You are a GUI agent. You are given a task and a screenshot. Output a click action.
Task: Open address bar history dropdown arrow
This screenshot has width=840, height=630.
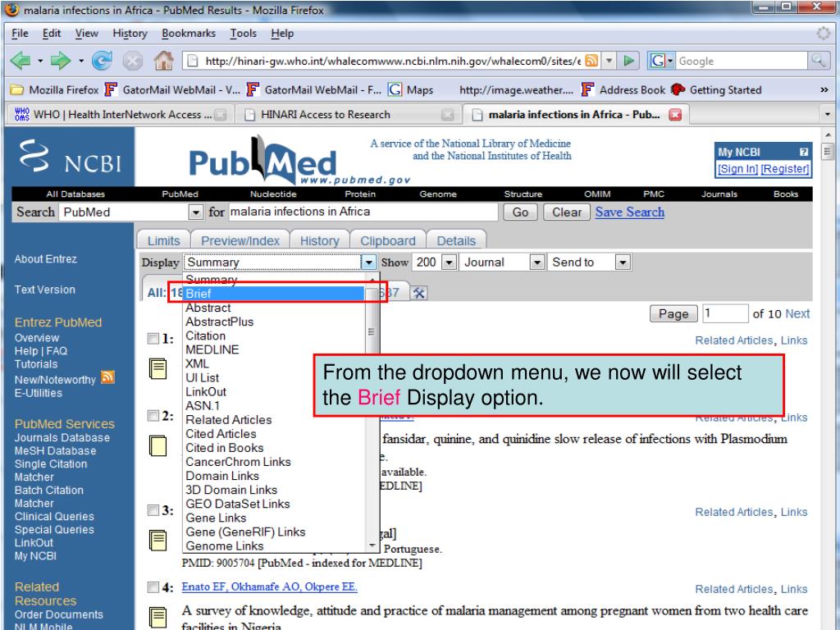point(609,61)
